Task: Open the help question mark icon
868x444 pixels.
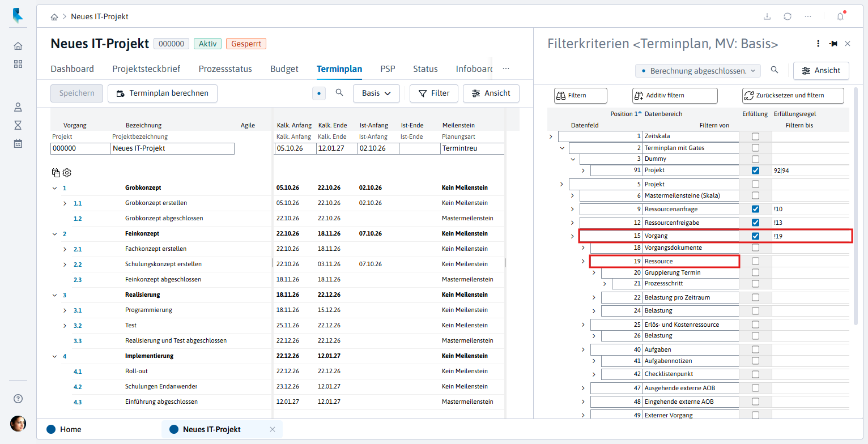Action: (18, 399)
